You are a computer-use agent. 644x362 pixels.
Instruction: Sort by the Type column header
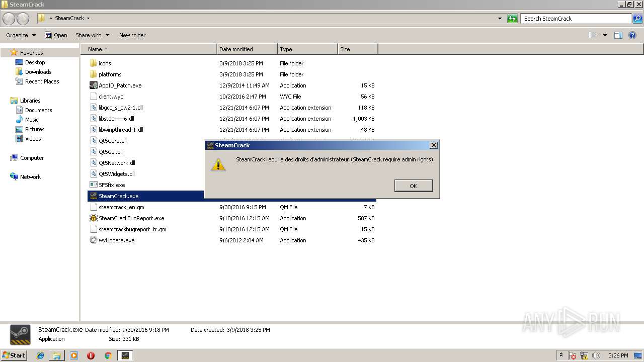[x=307, y=49]
